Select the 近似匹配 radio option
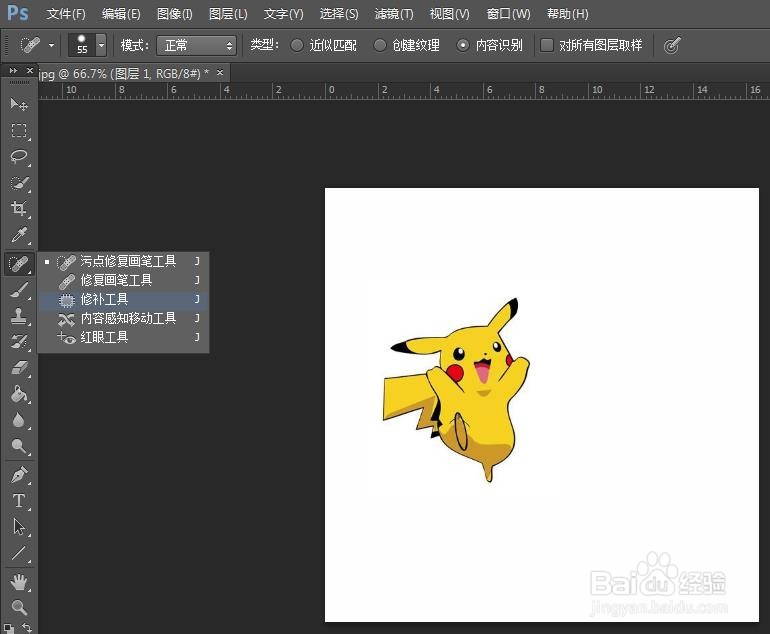Image resolution: width=770 pixels, height=634 pixels. [x=297, y=45]
